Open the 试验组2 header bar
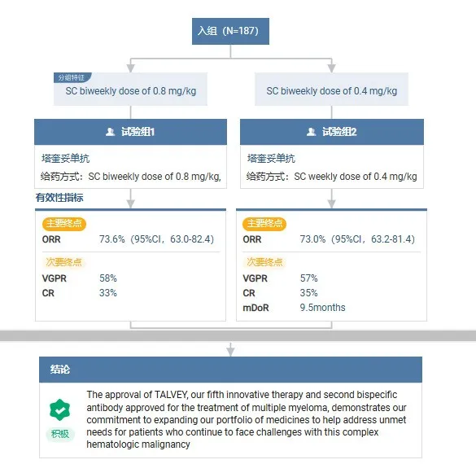Image resolution: width=476 pixels, height=464 pixels. [x=332, y=132]
